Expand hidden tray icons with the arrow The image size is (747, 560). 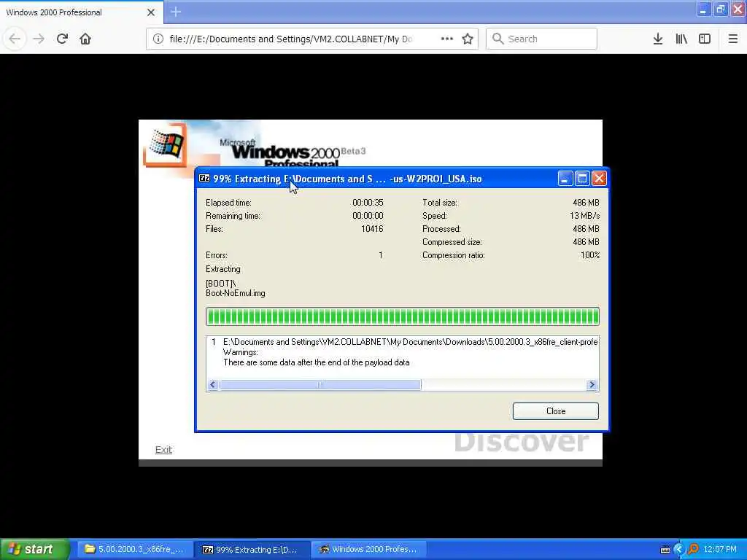[x=679, y=550]
